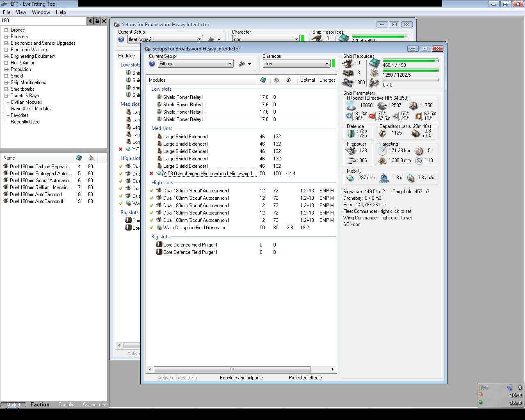Image resolution: width=525 pixels, height=420 pixels.
Task: Open the Character dropdown in front window
Action: [297, 64]
